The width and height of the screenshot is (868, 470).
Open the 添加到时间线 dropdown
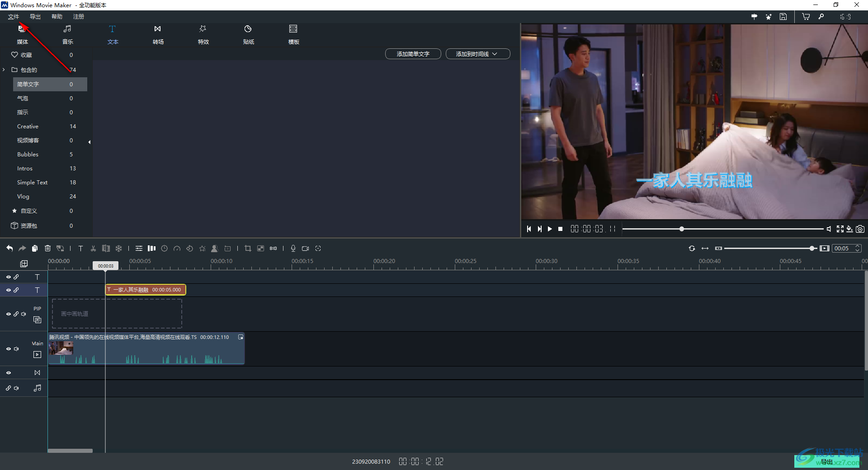point(478,54)
